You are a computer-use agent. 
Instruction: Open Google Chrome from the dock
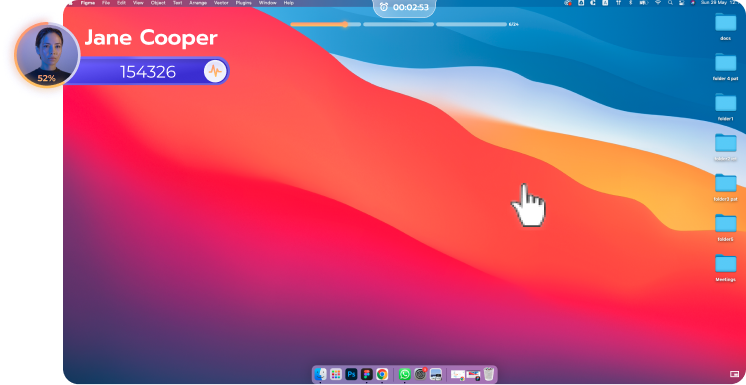[382, 375]
